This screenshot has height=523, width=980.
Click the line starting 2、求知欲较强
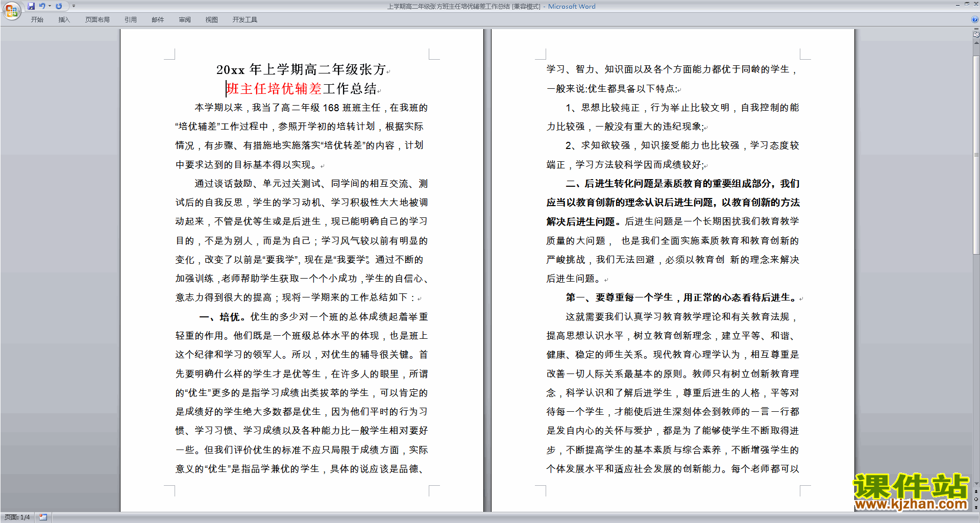[x=682, y=145]
